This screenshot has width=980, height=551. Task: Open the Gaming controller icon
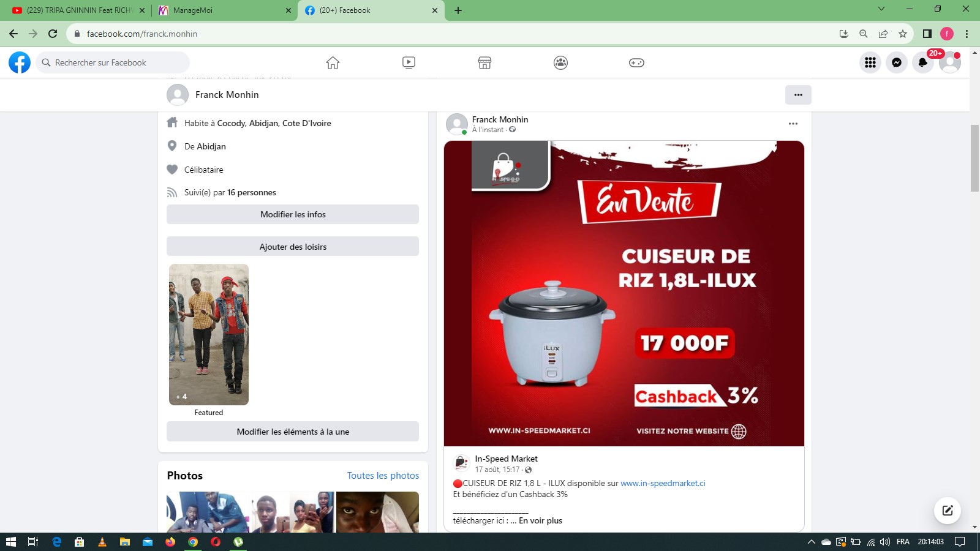click(636, 62)
